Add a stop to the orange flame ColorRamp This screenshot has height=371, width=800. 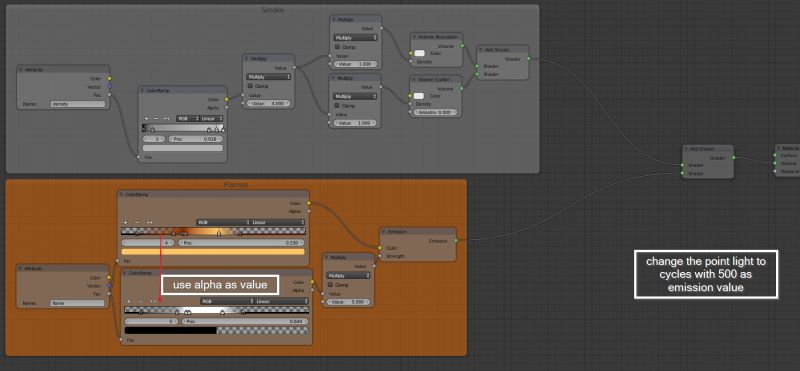[126, 223]
